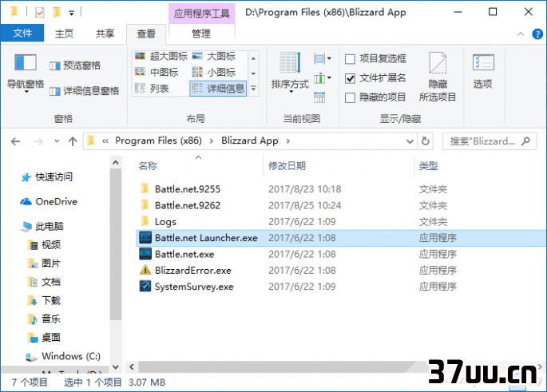Image resolution: width=547 pixels, height=392 pixels.
Task: Select the Battle.net.9255 folder
Action: pyautogui.click(x=188, y=189)
